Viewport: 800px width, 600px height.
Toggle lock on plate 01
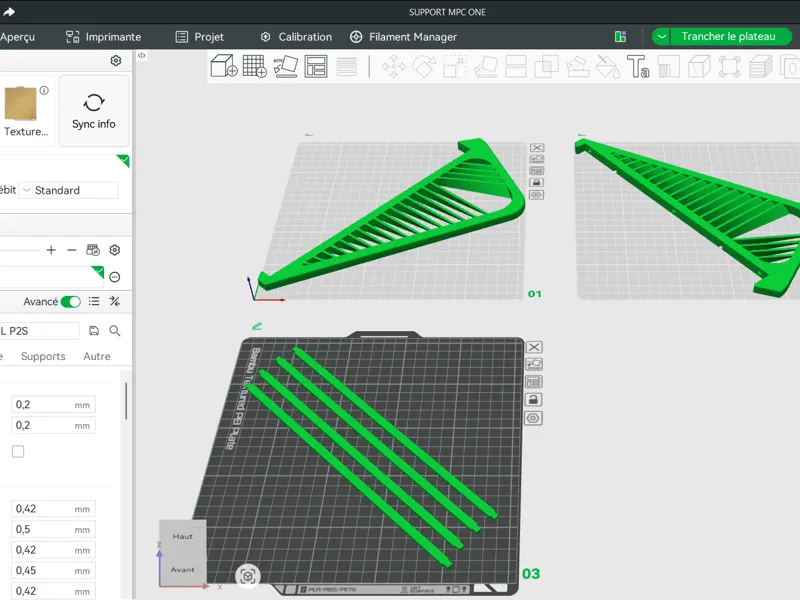pos(536,183)
